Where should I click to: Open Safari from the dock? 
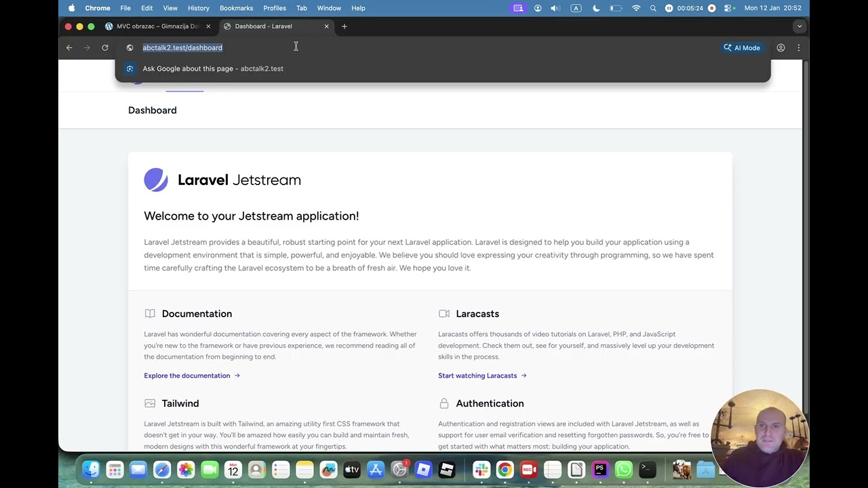tap(162, 469)
